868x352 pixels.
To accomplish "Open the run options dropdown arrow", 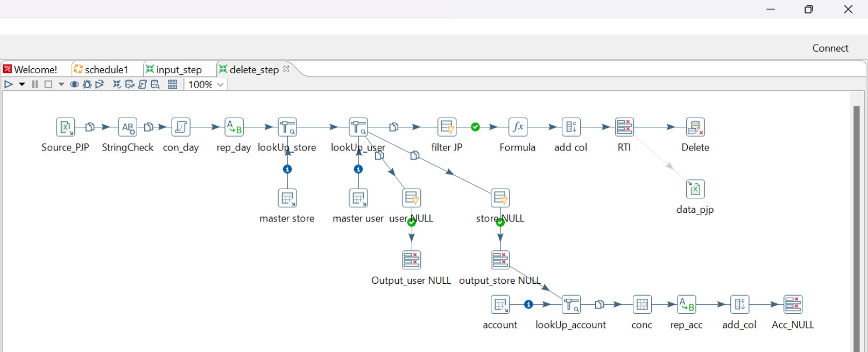I will coord(22,84).
